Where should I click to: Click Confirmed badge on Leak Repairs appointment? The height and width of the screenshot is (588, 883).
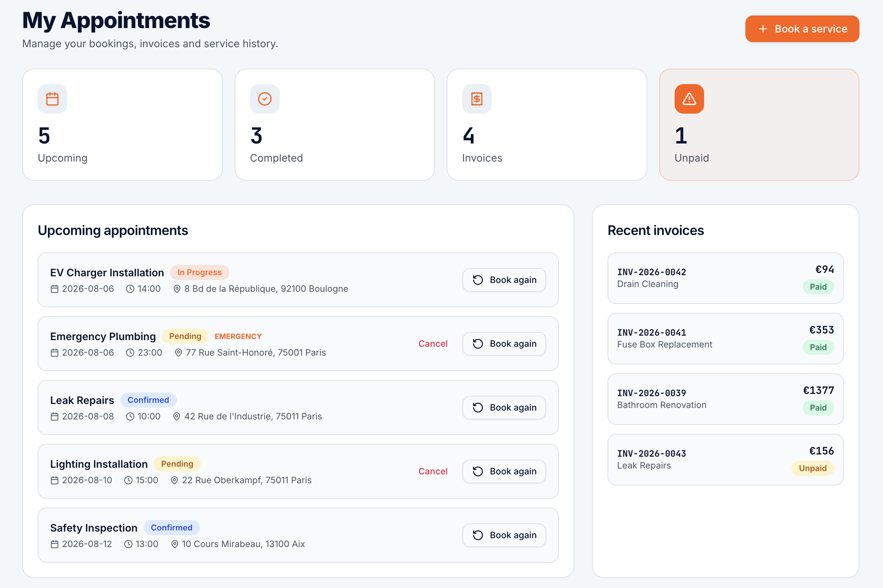[x=148, y=400]
